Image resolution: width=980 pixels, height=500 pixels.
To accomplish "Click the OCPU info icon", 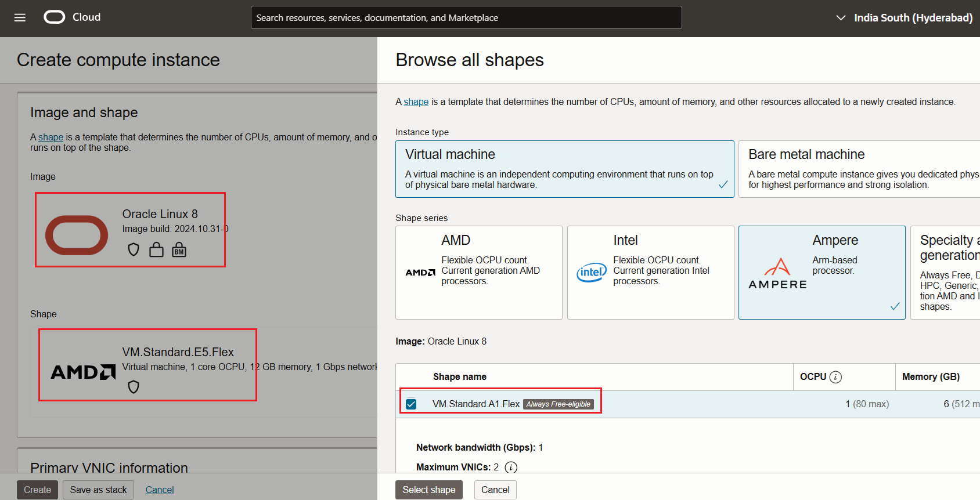I will pyautogui.click(x=835, y=377).
